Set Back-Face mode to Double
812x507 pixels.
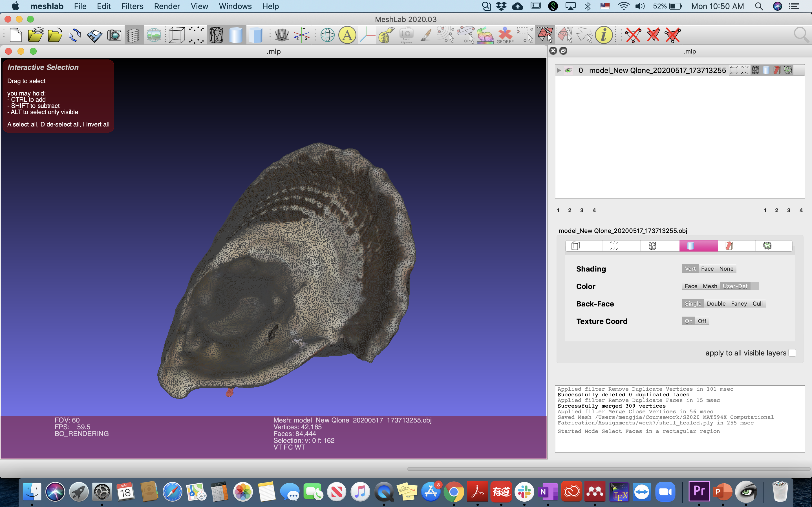(x=716, y=303)
